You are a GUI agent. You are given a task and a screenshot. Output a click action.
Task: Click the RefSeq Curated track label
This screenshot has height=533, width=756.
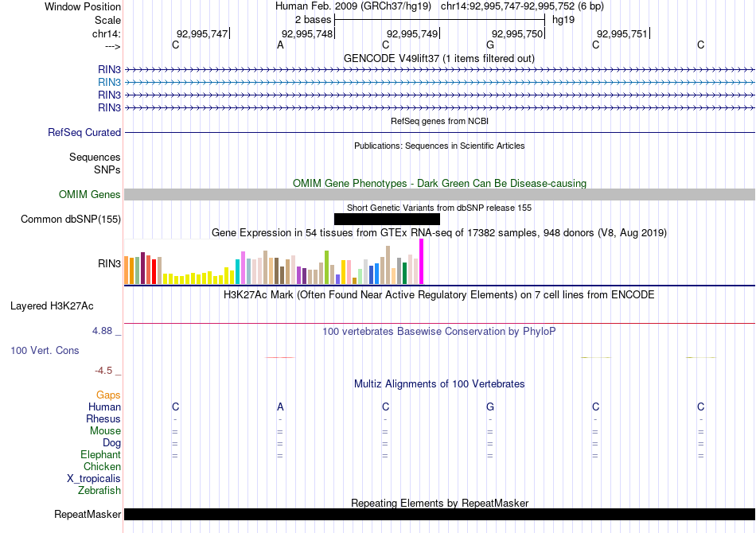tap(84, 133)
